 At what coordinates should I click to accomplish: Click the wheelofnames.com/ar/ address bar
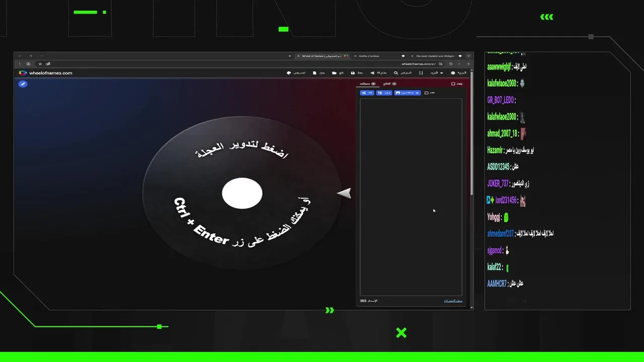(x=419, y=64)
